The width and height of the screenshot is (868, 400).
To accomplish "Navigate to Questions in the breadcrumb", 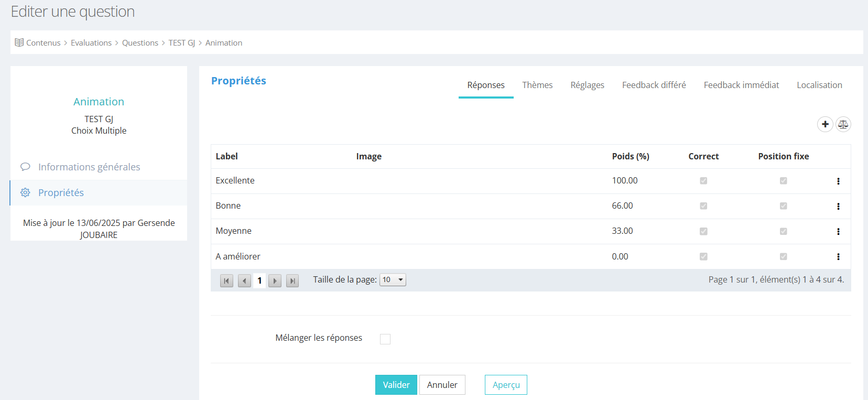I will [140, 43].
